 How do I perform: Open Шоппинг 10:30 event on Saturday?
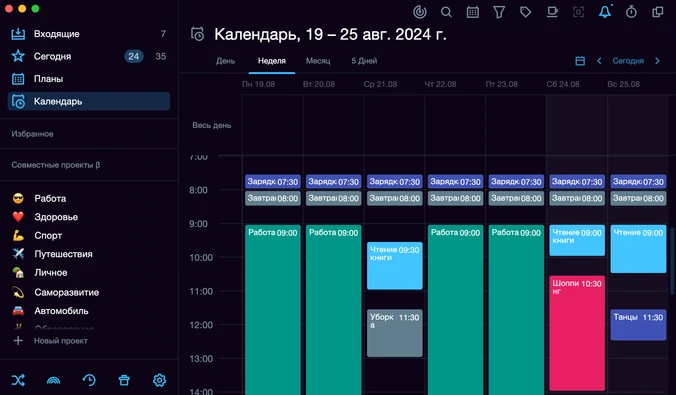coord(577,333)
